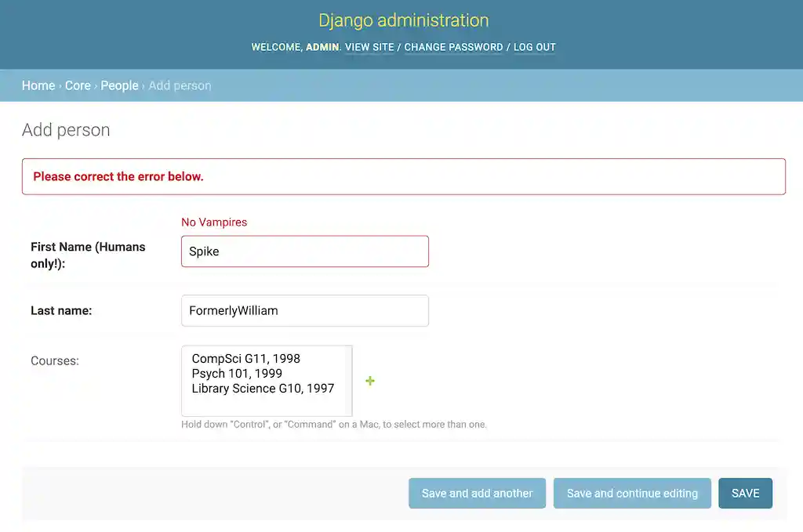Go Home using the breadcrumb
This screenshot has width=803, height=532.
(38, 85)
